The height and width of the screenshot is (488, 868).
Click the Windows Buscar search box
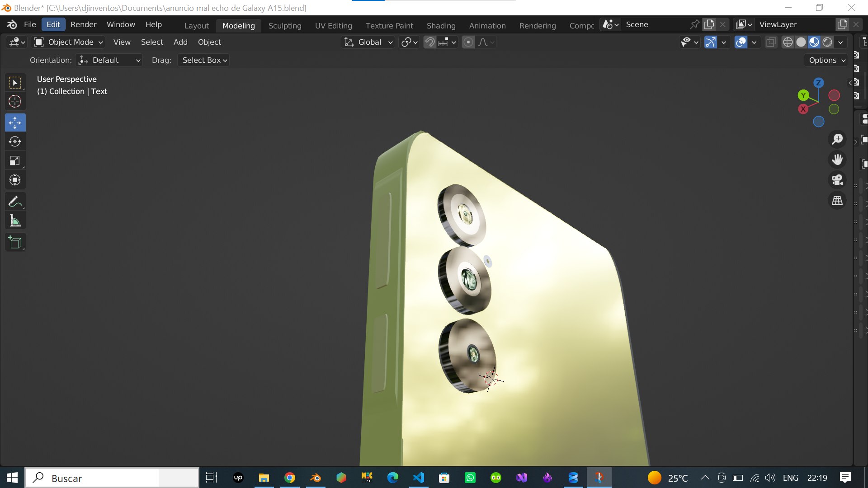tap(112, 478)
